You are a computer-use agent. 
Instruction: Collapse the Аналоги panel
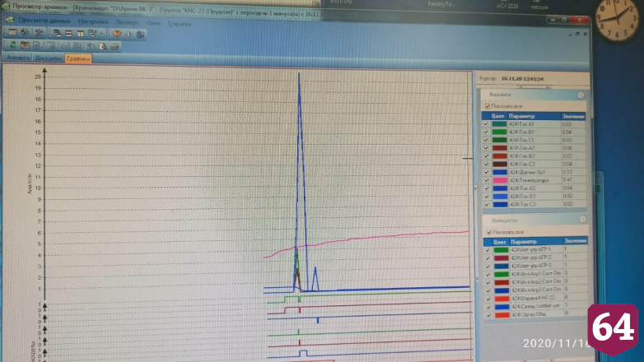581,95
